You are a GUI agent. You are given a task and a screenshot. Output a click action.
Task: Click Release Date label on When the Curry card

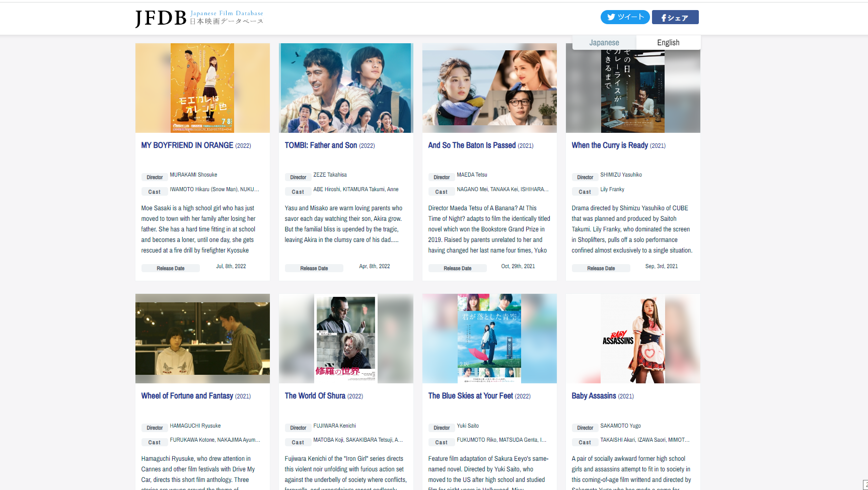click(x=601, y=268)
